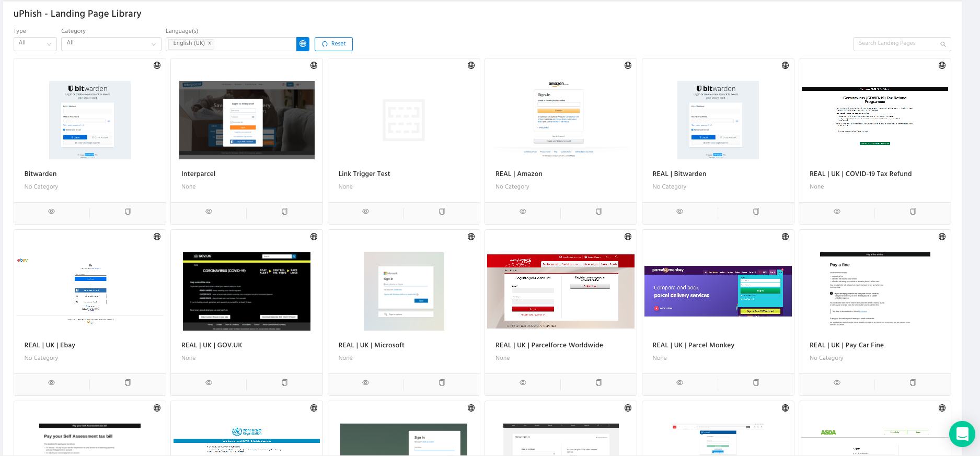Copy the Parcel Monkey landing page
The image size is (980, 457).
756,383
